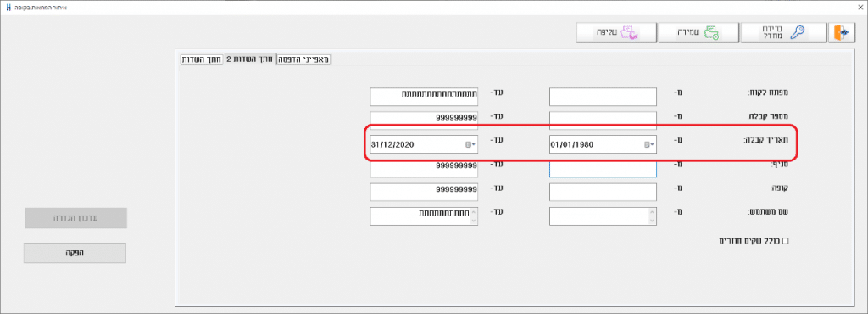
Task: Focus the קופה to field
Action: [424, 192]
